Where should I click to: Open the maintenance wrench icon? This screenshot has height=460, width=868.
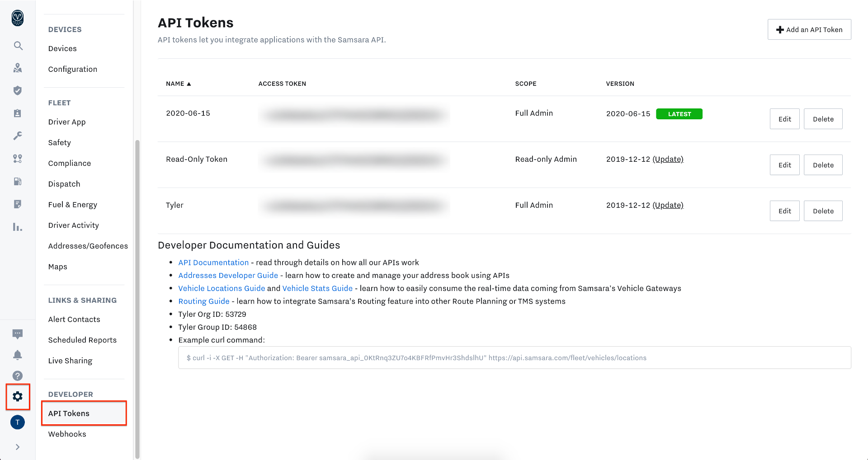18,136
